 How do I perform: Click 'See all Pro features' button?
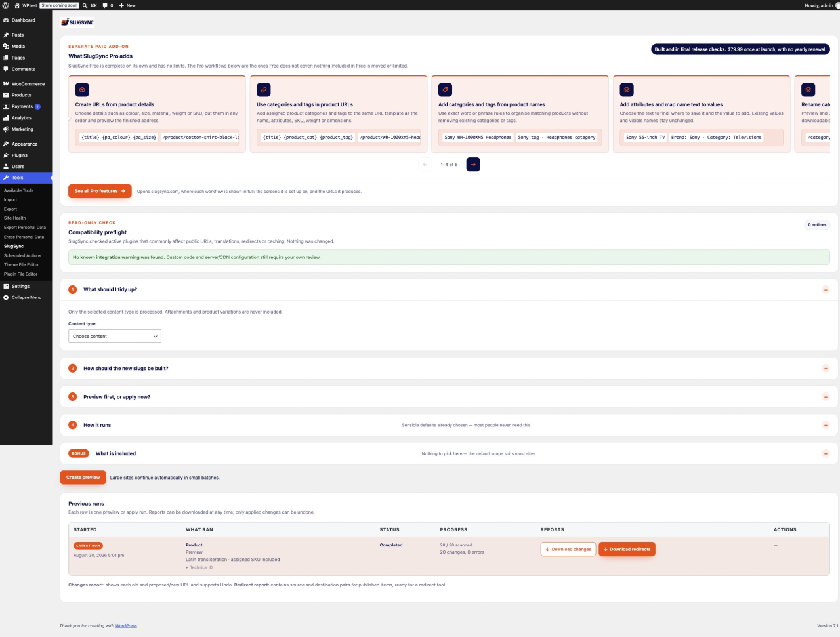100,191
